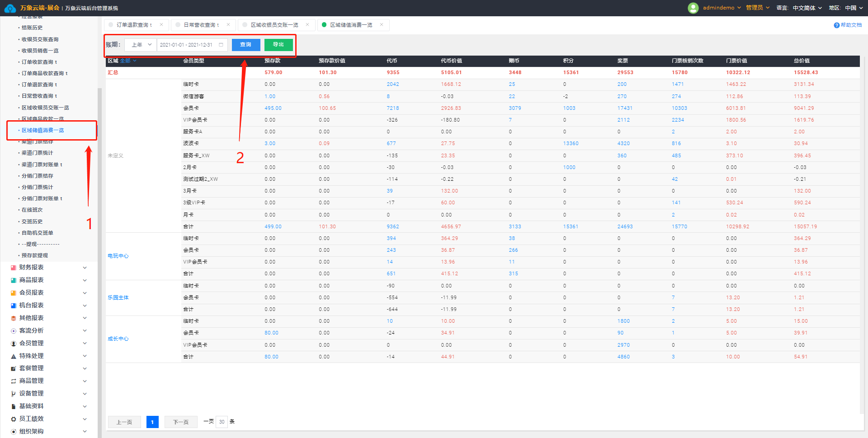
Task: Click the 会员报表 sidebar icon
Action: pos(14,293)
